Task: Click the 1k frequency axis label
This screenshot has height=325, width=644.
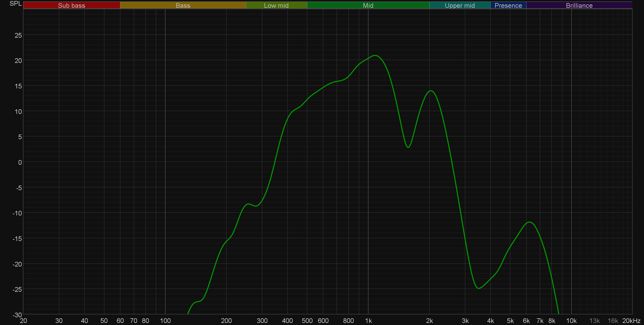Action: [x=368, y=321]
